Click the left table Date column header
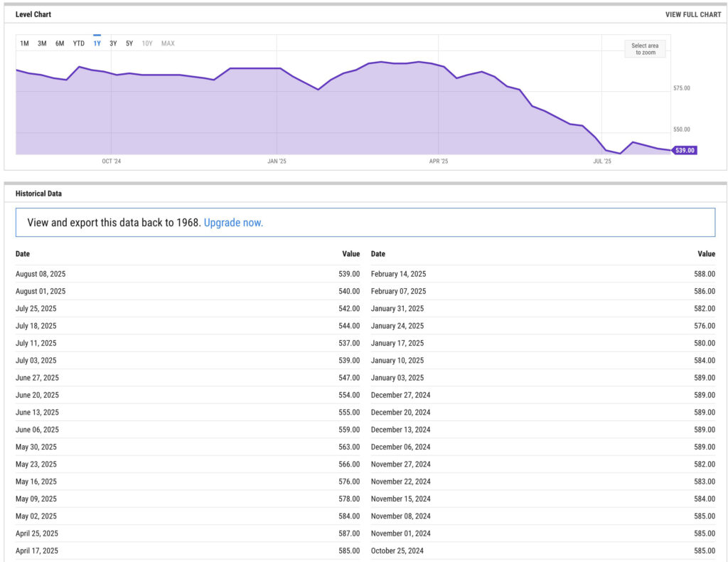The width and height of the screenshot is (728, 562). tap(22, 253)
